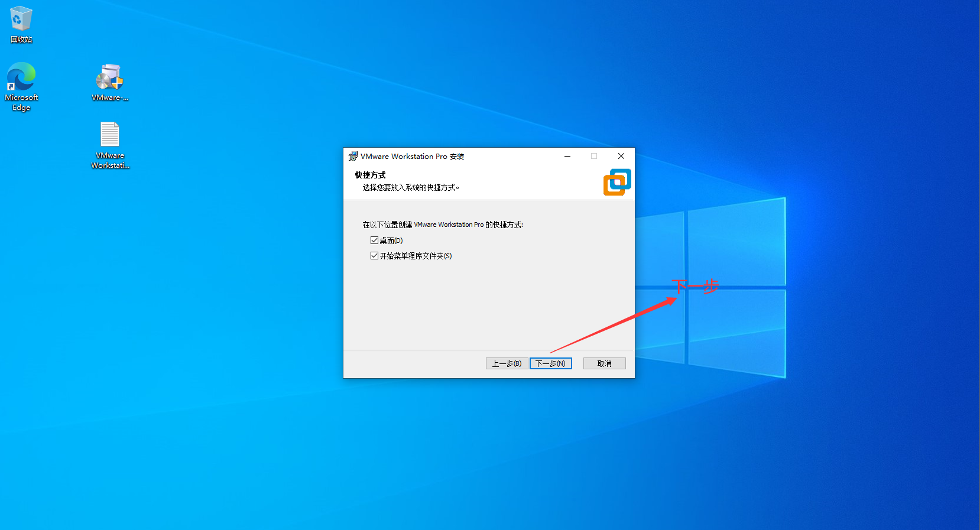Click the 选择您要放入系统的快捷方式 subtitle text
The height and width of the screenshot is (530, 980).
(x=411, y=187)
